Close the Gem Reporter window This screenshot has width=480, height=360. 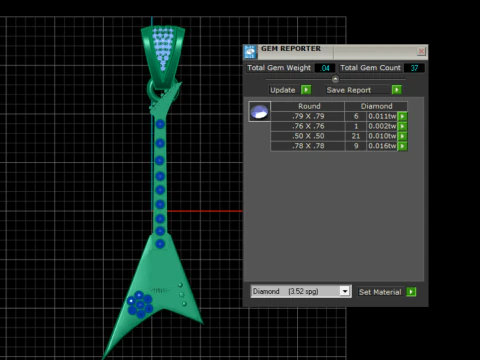421,51
